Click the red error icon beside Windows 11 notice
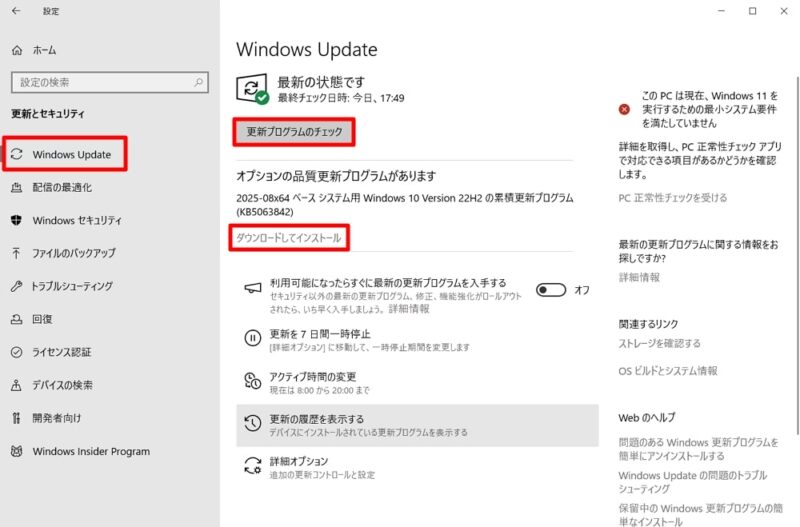 (x=624, y=109)
